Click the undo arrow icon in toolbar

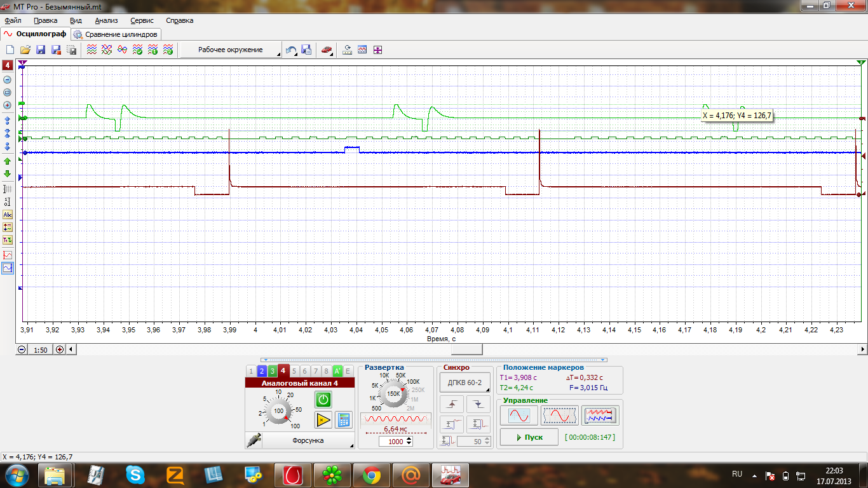point(291,50)
